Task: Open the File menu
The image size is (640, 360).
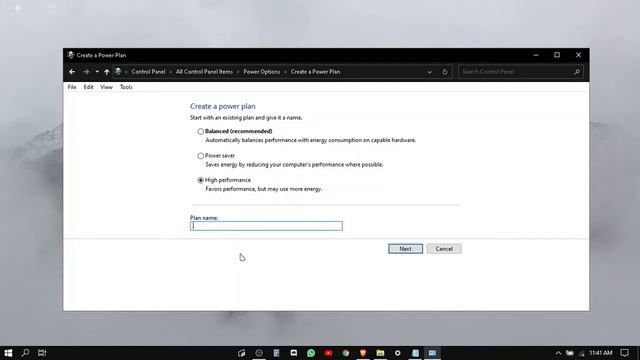Action: tap(72, 87)
